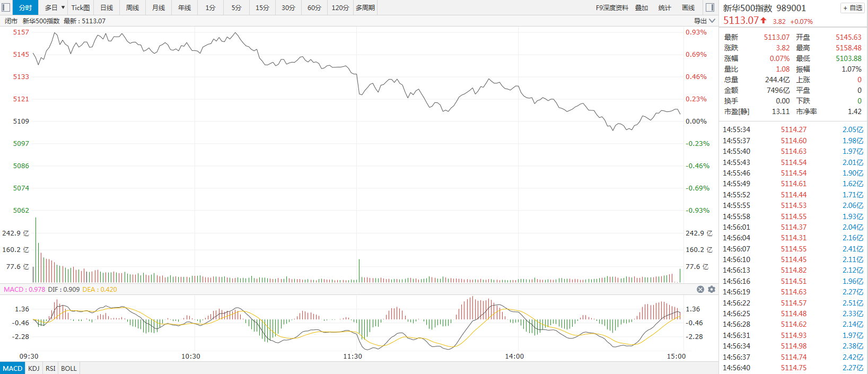Open the 多周期 multi-period view

[365, 7]
